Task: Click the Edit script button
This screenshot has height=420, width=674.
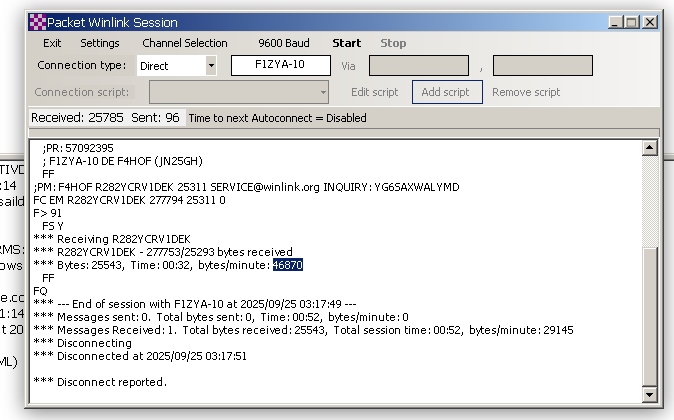Action: (x=374, y=92)
